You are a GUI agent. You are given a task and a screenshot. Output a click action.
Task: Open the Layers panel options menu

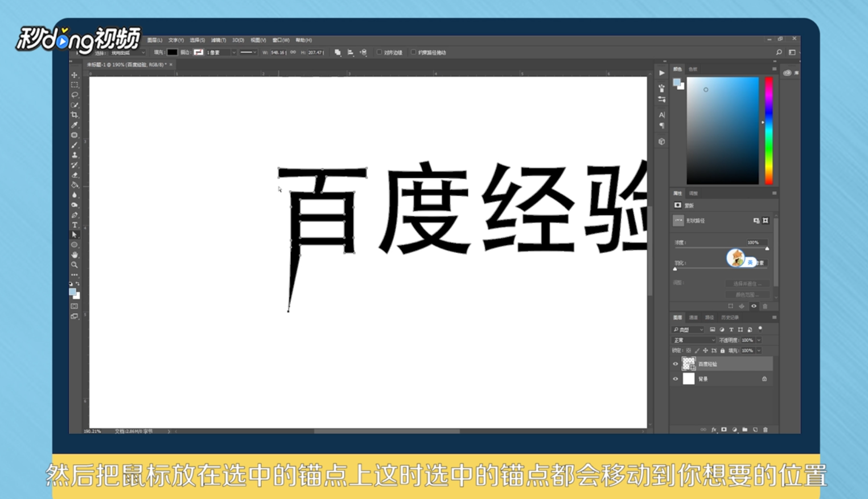click(774, 317)
